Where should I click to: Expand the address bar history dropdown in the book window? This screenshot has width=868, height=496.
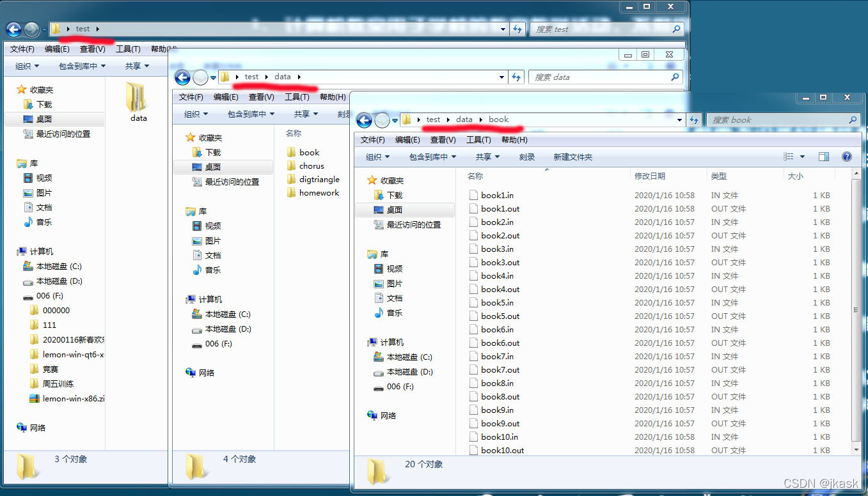[x=679, y=120]
